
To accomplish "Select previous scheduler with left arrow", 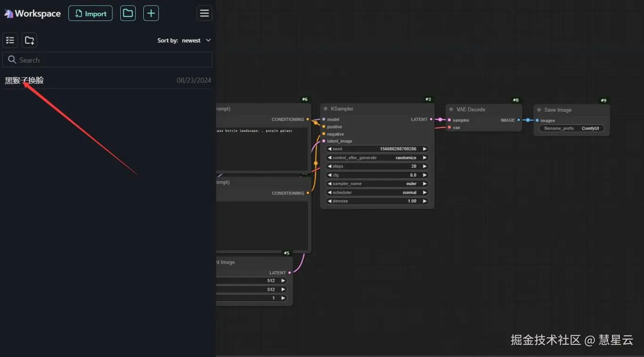I will [x=330, y=193].
